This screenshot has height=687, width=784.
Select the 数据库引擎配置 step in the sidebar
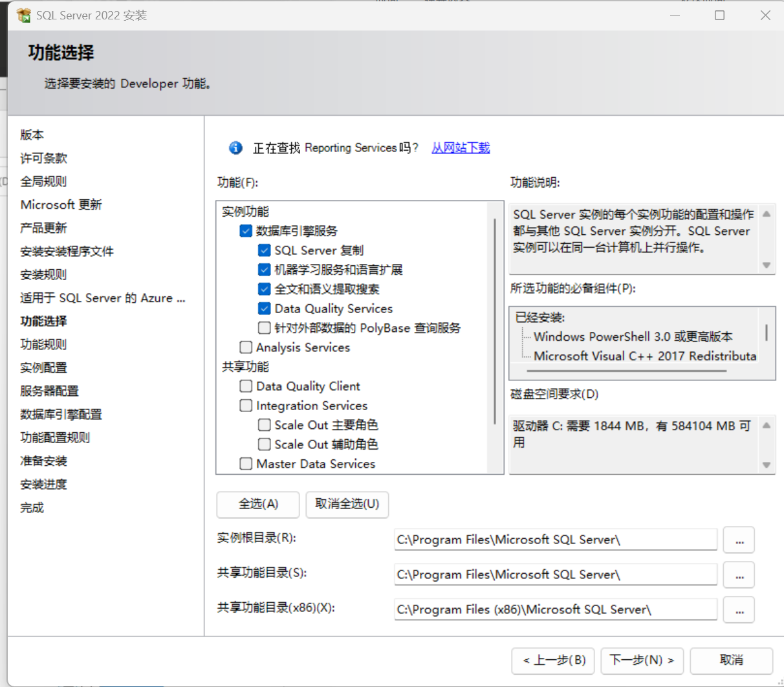click(x=61, y=415)
